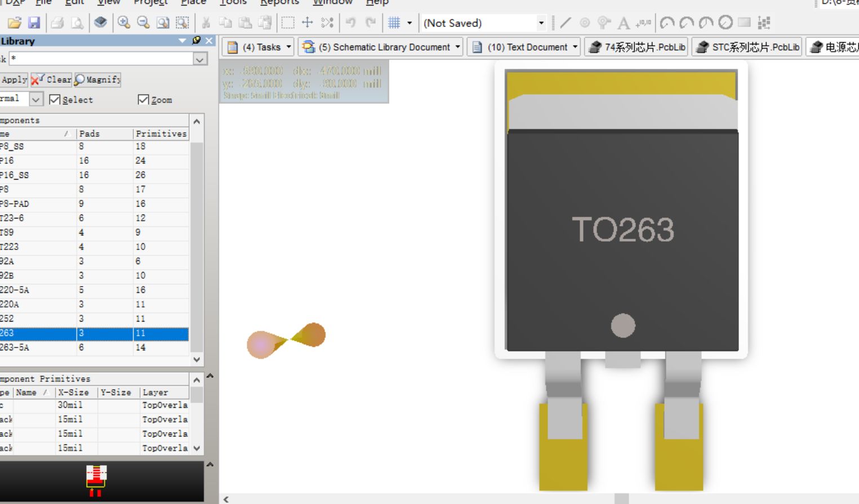The width and height of the screenshot is (859, 504).
Task: Fit the document with the zoom-page icon
Action: coord(163,23)
